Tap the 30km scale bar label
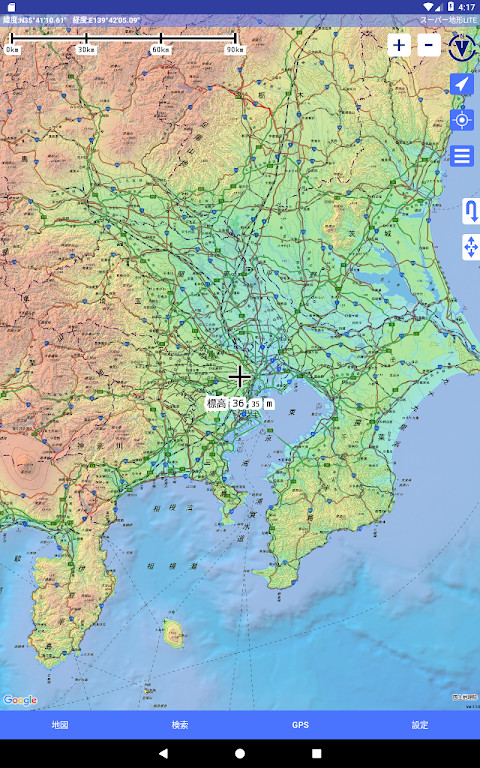 (86, 50)
